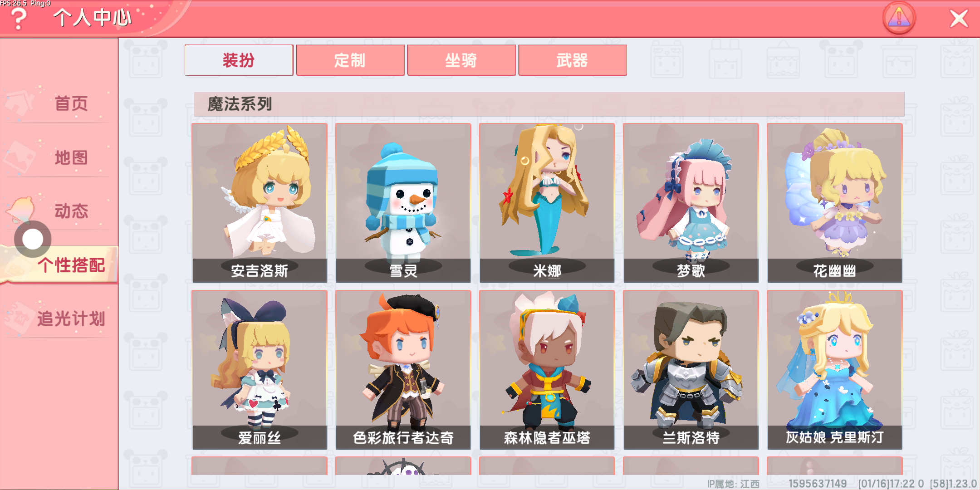Viewport: 980px width, 490px height.
Task: Close the personal center with X
Action: [x=959, y=19]
